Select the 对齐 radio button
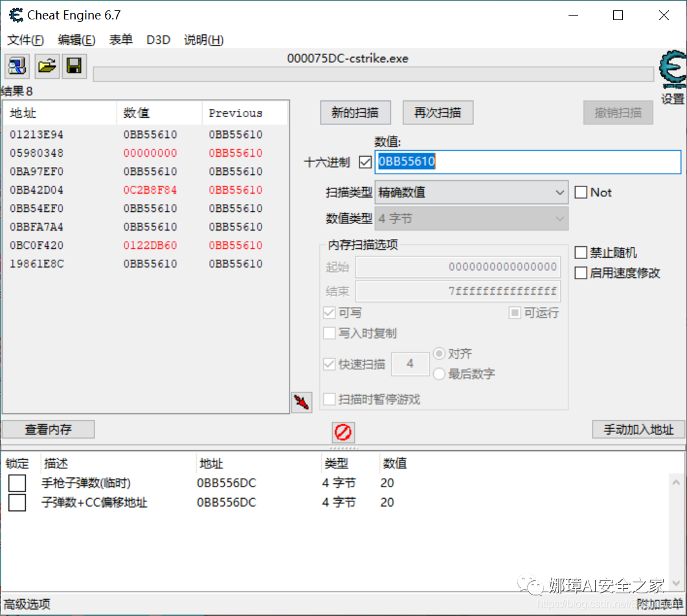 click(x=439, y=354)
